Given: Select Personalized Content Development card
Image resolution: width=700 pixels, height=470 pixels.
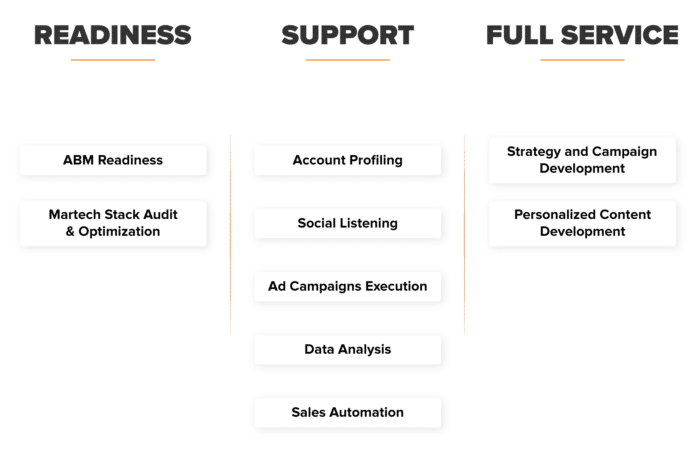Looking at the screenshot, I should (582, 223).
